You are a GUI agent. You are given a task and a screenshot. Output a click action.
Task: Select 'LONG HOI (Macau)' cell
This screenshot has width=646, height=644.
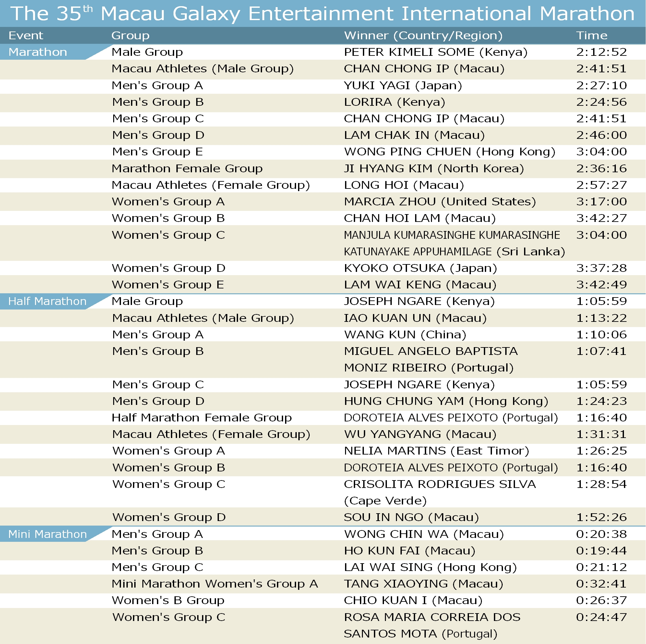coord(404,185)
